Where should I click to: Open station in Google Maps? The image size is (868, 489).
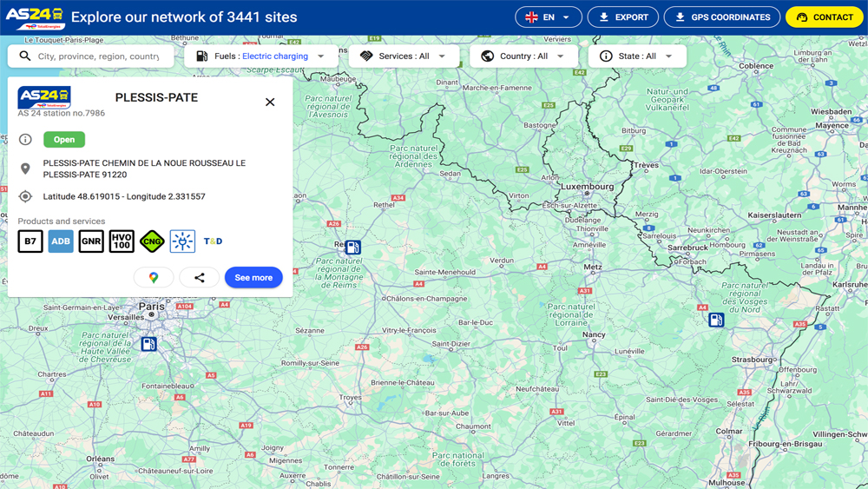coord(154,277)
